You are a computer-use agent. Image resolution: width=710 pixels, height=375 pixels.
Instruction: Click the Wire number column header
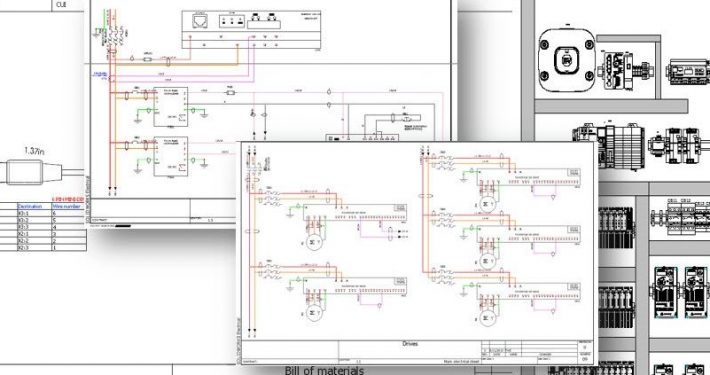(67, 206)
